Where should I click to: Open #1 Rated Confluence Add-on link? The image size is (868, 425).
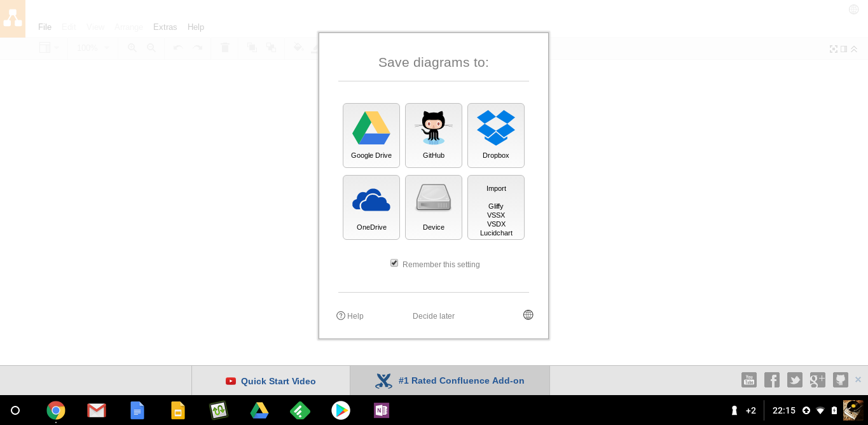(450, 380)
